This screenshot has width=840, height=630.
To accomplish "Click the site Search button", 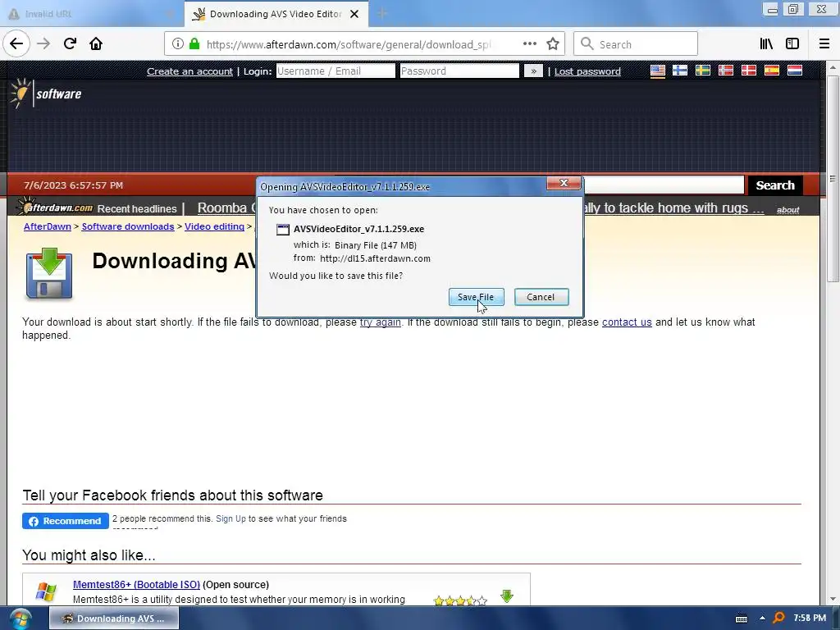I will (x=774, y=185).
